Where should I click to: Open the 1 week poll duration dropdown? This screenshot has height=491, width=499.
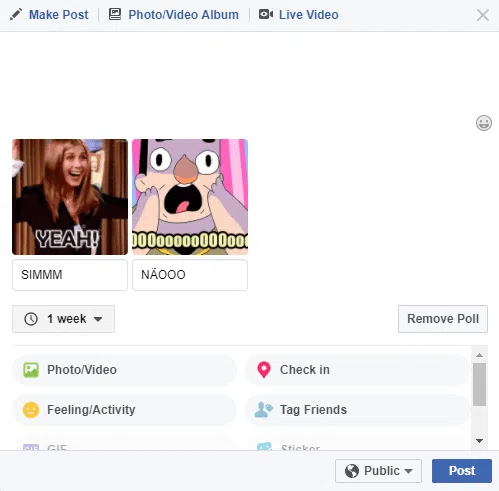[63, 319]
